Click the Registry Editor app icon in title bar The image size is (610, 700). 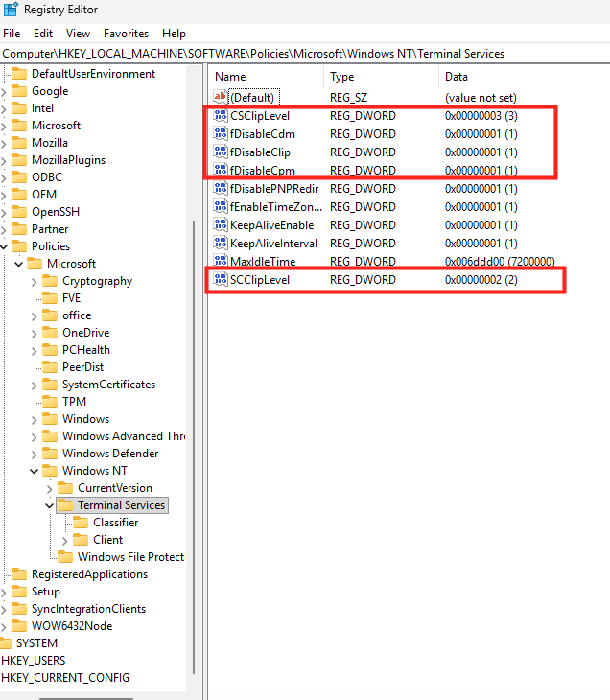pos(11,11)
